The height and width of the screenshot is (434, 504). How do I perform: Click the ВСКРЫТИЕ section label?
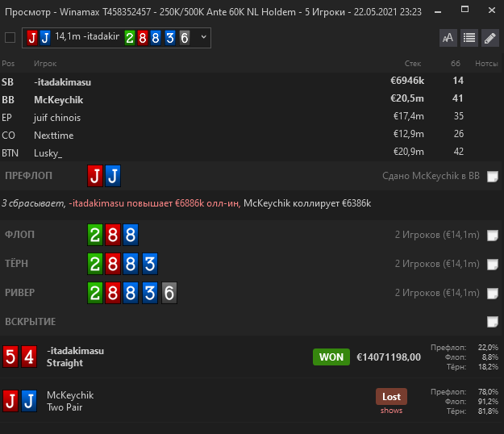(x=31, y=322)
